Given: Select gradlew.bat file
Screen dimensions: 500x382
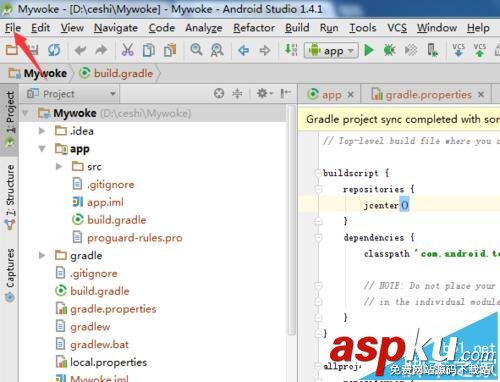Looking at the screenshot, I should coord(92,344).
